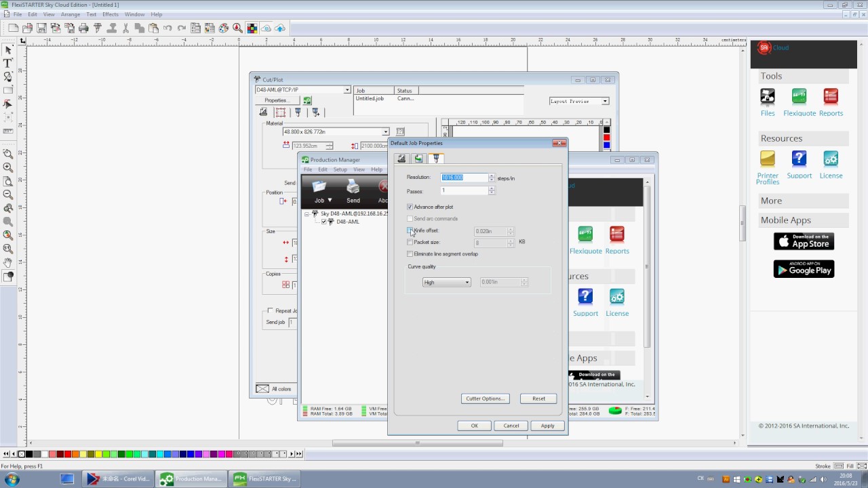Check Eliminate line segment overlap
The width and height of the screenshot is (868, 488).
[410, 253]
